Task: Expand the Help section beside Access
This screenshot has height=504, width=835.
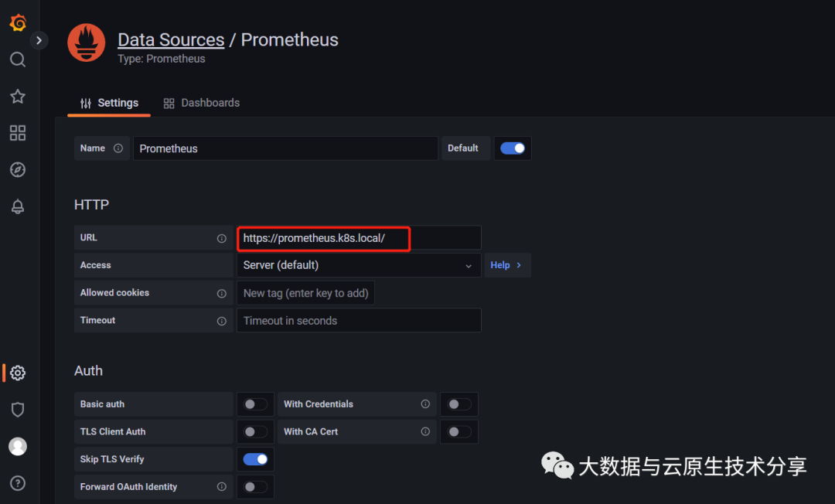Action: 506,265
